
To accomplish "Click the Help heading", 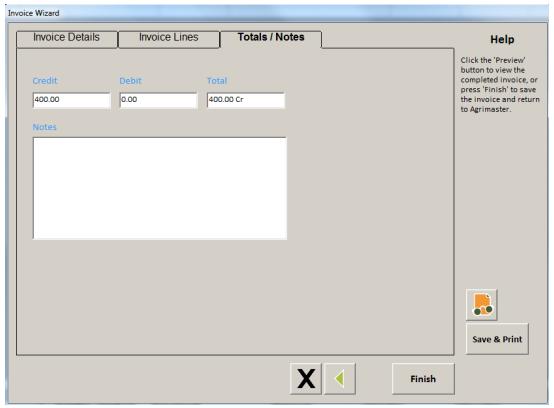I will [502, 40].
